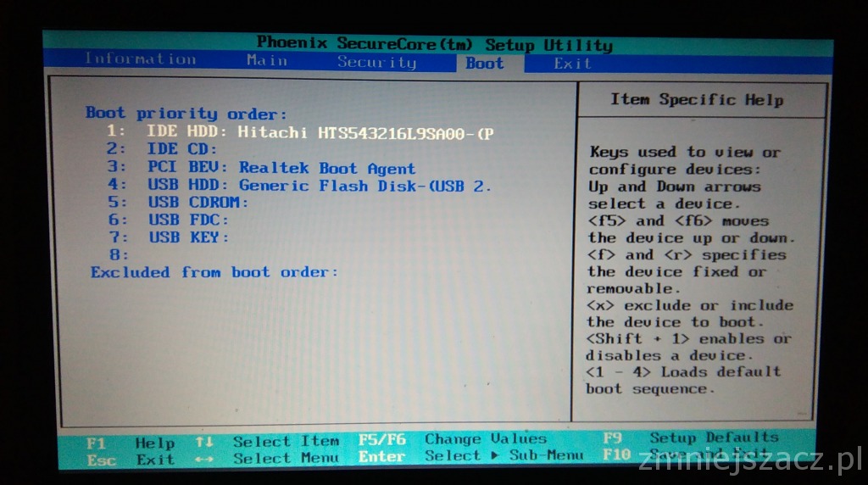This screenshot has width=868, height=485.
Task: Open the Information tab
Action: [x=141, y=59]
